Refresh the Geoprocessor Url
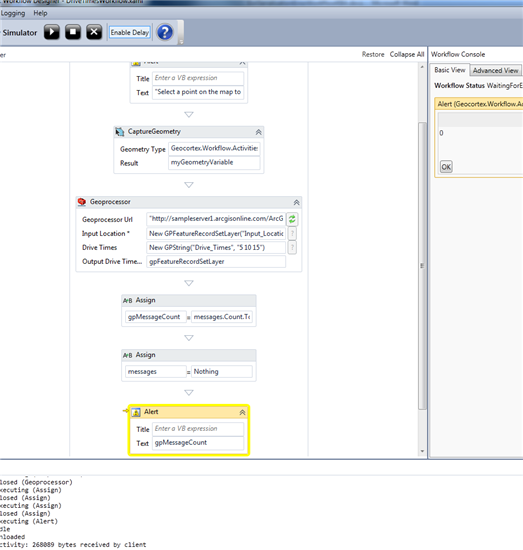 pos(292,219)
